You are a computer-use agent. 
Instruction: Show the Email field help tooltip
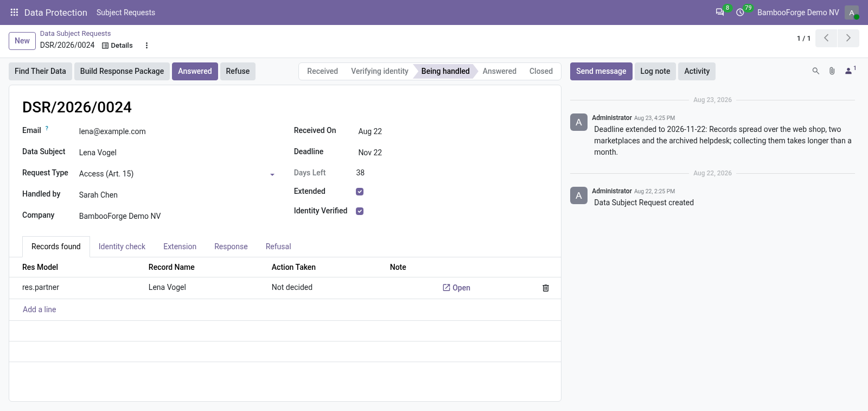pos(47,129)
